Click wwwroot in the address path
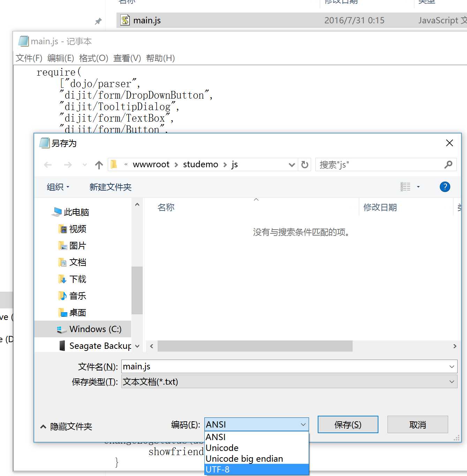 [151, 164]
